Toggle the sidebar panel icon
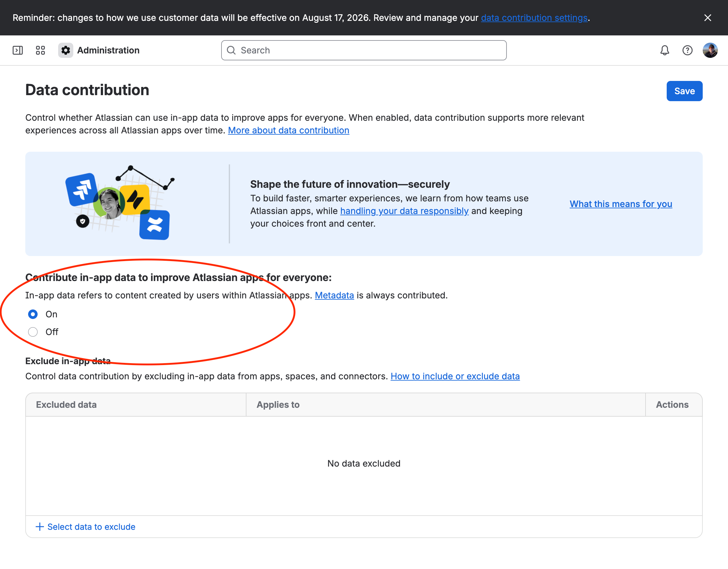This screenshot has width=728, height=569. tap(18, 50)
